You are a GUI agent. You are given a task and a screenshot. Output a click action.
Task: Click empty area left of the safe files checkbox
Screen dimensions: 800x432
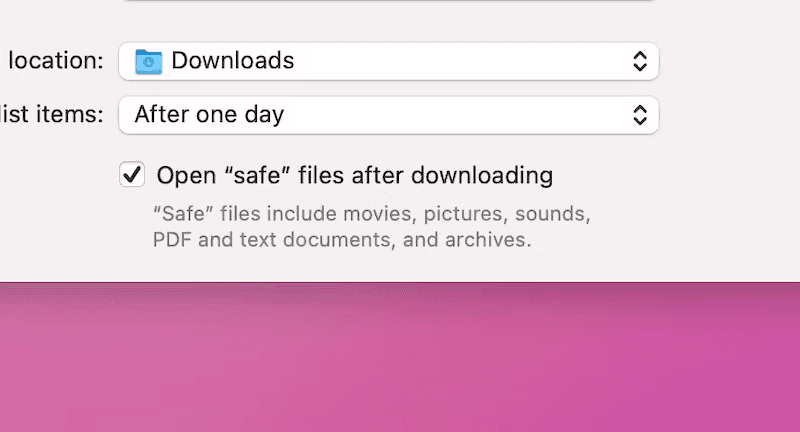[x=59, y=174]
